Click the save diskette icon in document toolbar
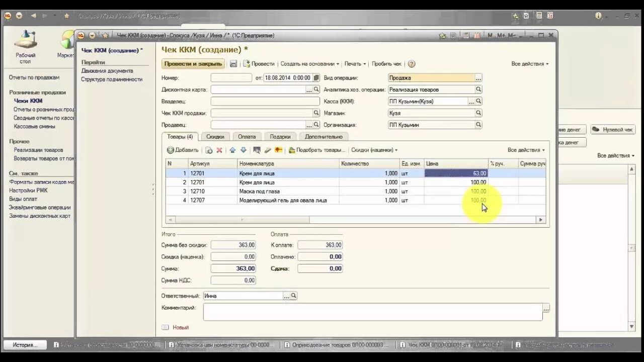644x362 pixels. coord(233,64)
